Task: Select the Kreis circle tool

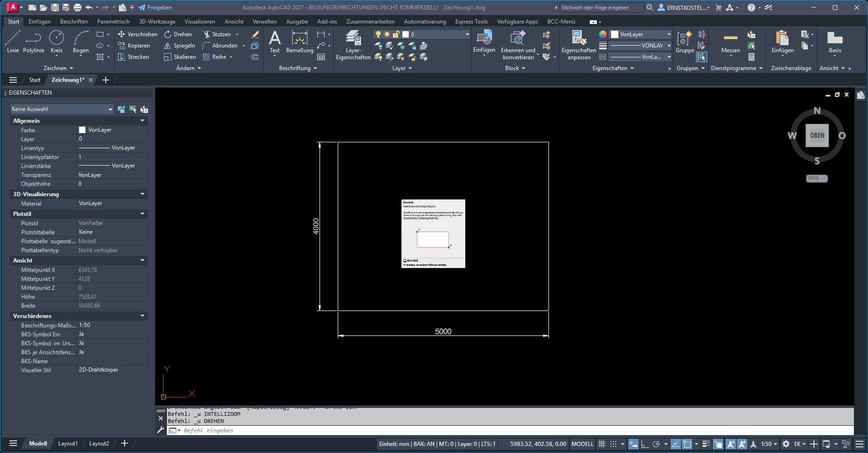Action: click(56, 42)
